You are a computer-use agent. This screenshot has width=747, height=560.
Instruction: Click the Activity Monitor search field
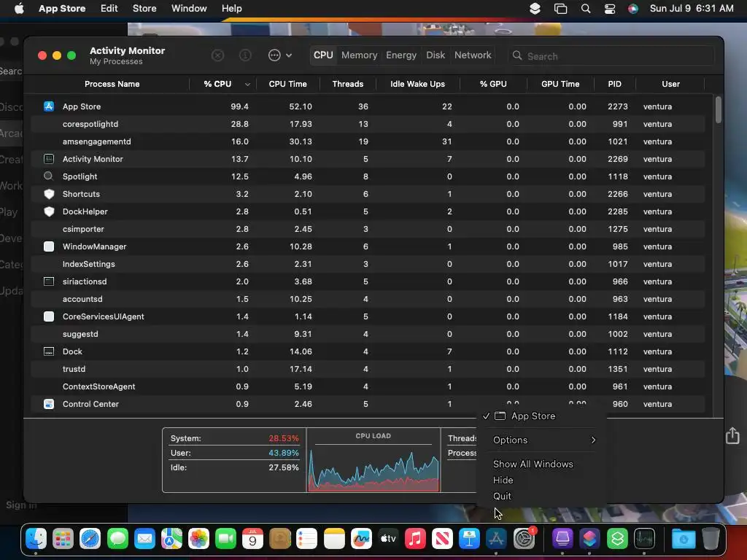[611, 56]
